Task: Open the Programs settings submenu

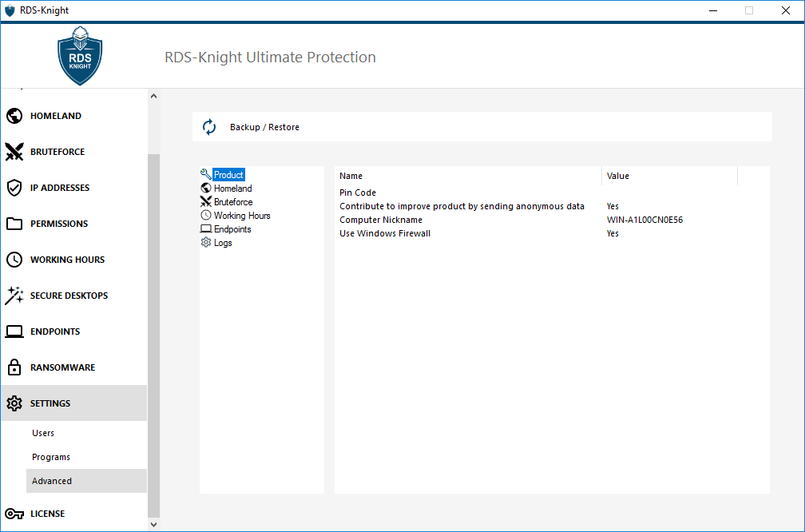Action: (51, 457)
